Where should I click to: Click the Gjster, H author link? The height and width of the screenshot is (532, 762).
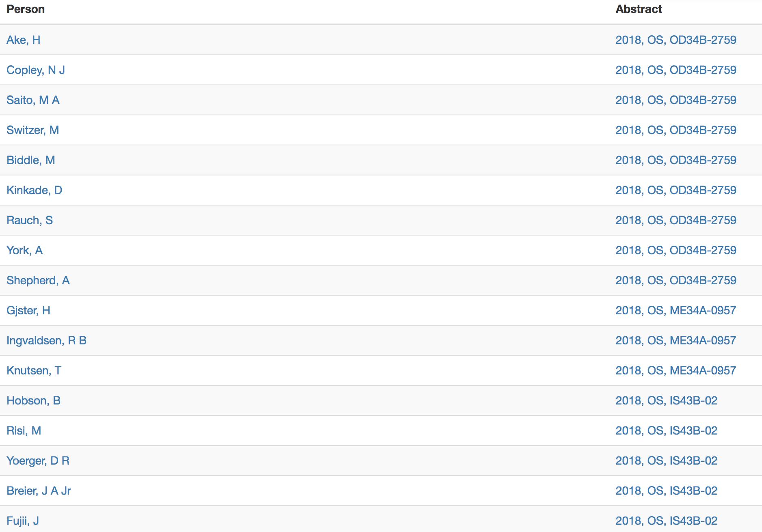[x=28, y=310]
